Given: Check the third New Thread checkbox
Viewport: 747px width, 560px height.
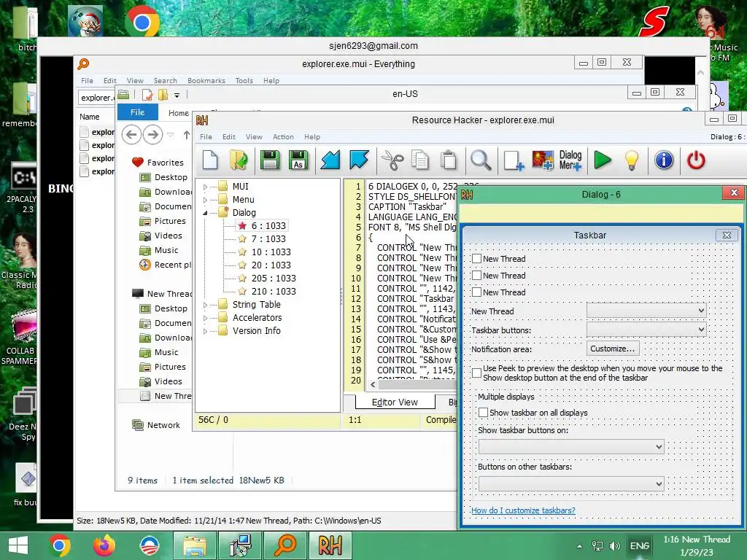Looking at the screenshot, I should (x=476, y=292).
